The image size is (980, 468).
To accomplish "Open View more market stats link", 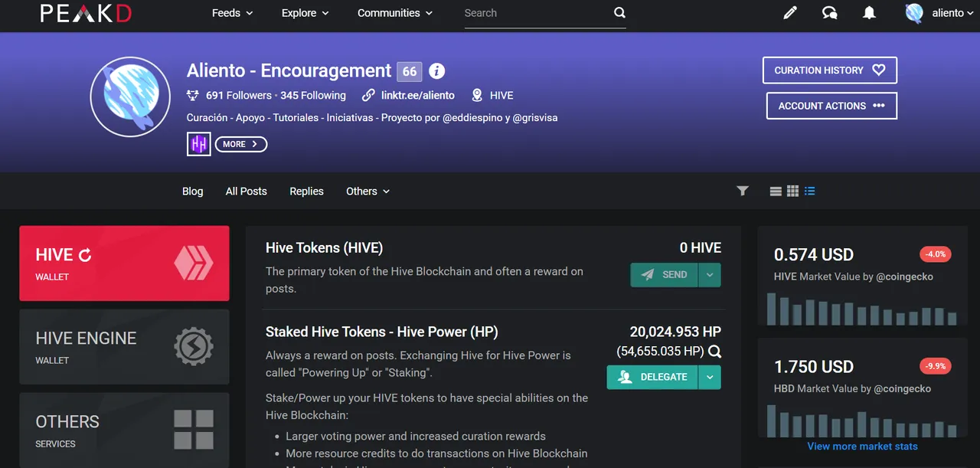I will point(862,447).
